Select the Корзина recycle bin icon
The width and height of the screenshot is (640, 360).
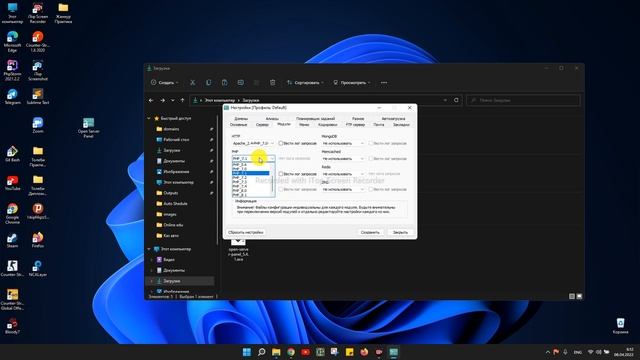[620, 326]
